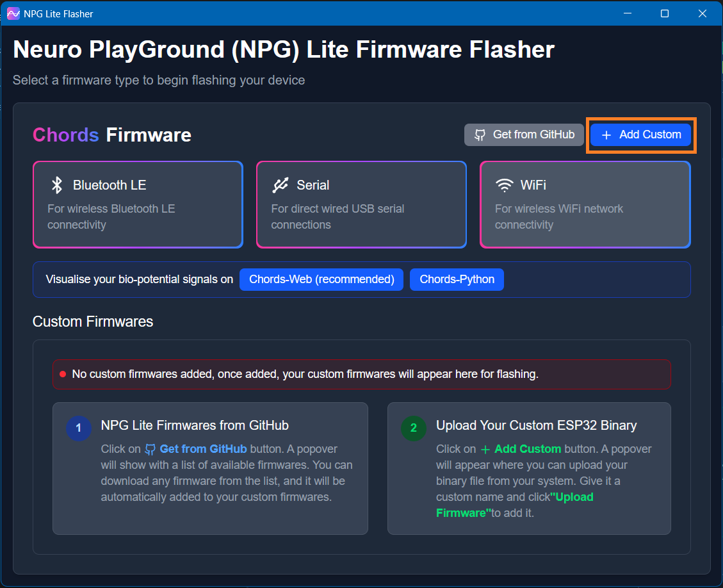Open Chords-Web (recommended) visualizer
Image resolution: width=723 pixels, height=588 pixels.
coord(321,279)
